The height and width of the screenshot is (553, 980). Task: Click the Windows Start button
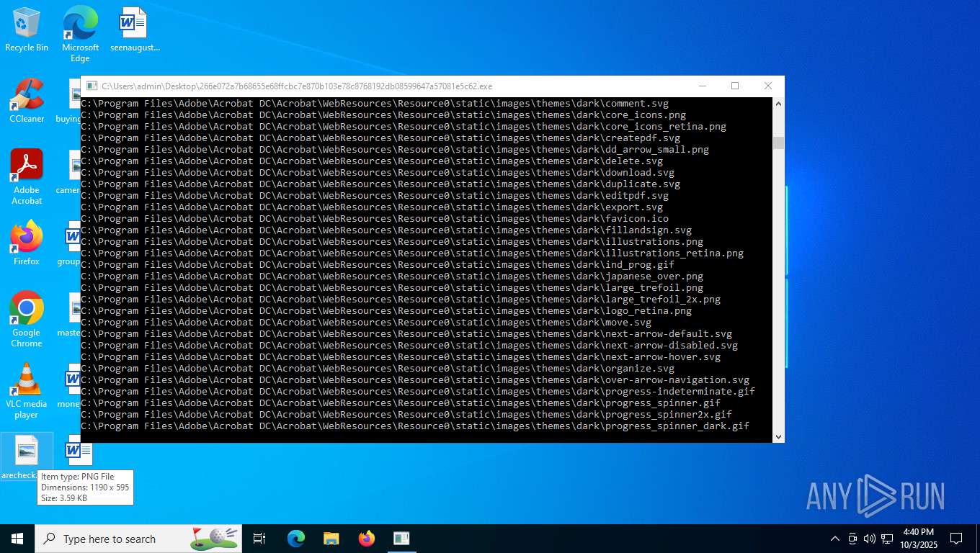click(17, 539)
